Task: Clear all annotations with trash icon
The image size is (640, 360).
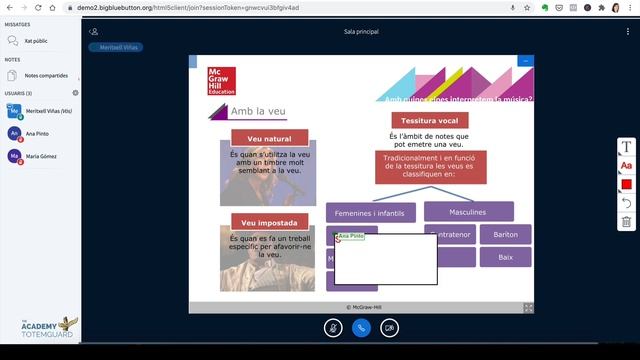Action: pos(626,222)
